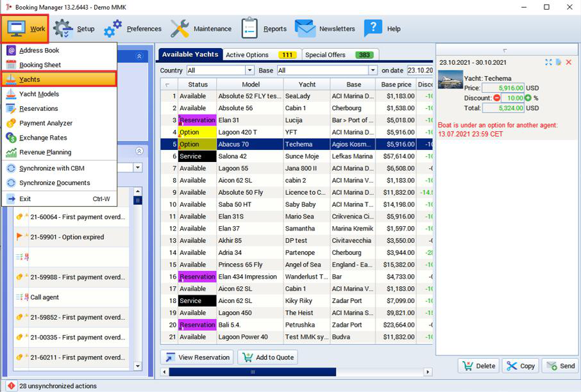Click the Send quote button
The image size is (581, 392).
pyautogui.click(x=560, y=366)
